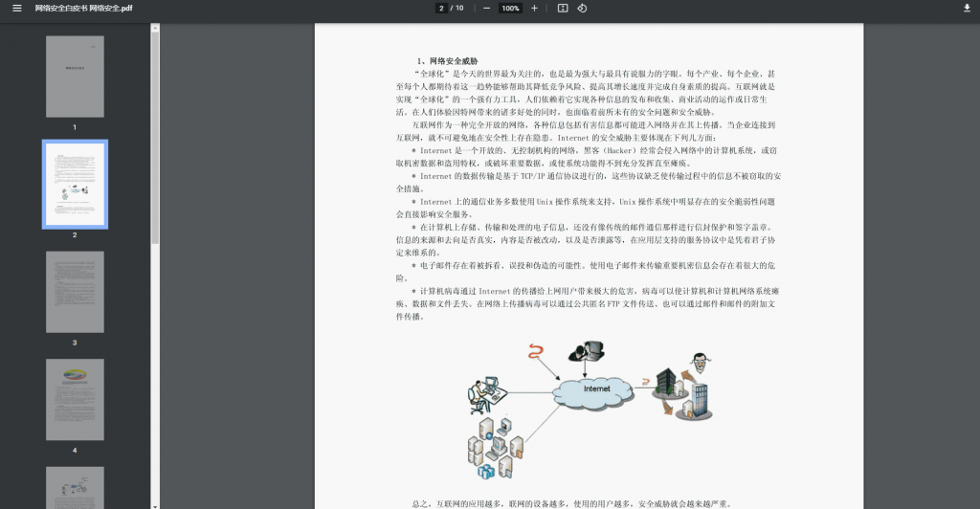Viewport: 980px width, 509px height.
Task: Click the total page count '/ 10'
Action: [x=457, y=8]
